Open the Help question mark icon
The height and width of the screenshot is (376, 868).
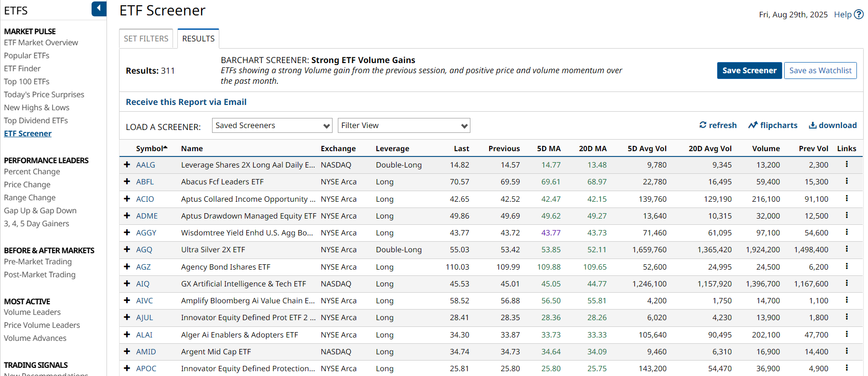coord(858,14)
